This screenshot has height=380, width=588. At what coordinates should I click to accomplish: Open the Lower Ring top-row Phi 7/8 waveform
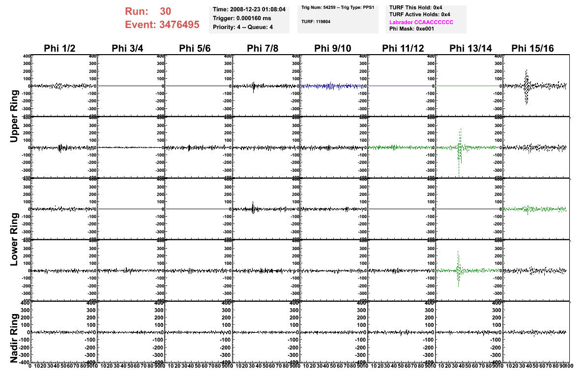click(266, 209)
